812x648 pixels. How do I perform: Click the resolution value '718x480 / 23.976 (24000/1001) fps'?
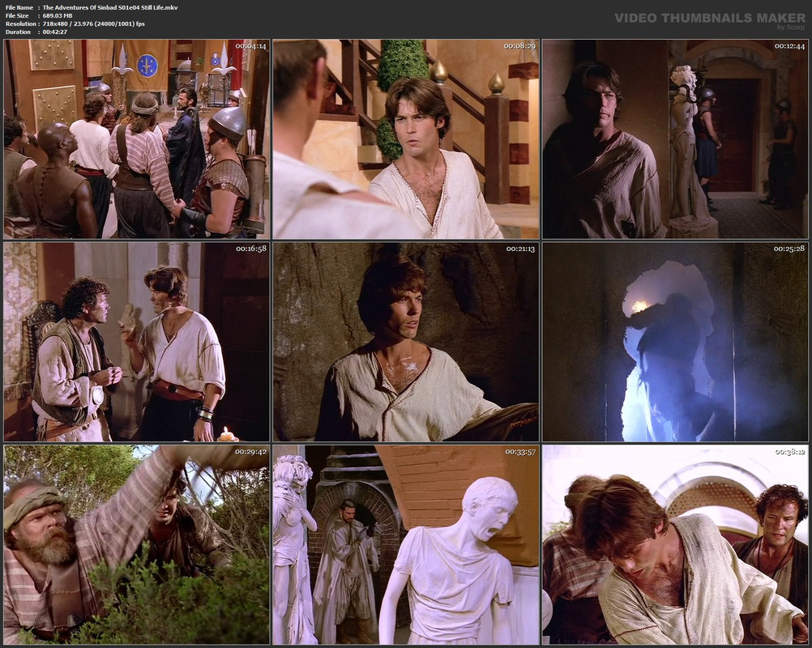[94, 23]
